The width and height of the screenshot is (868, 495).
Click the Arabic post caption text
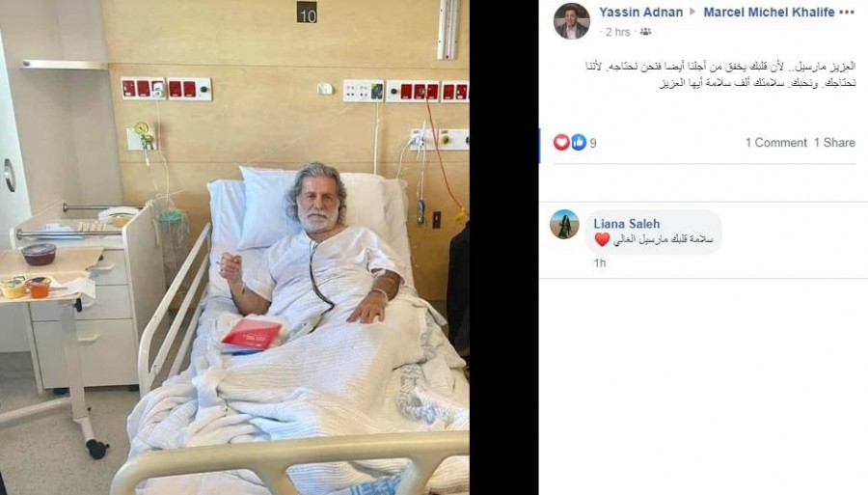point(720,74)
